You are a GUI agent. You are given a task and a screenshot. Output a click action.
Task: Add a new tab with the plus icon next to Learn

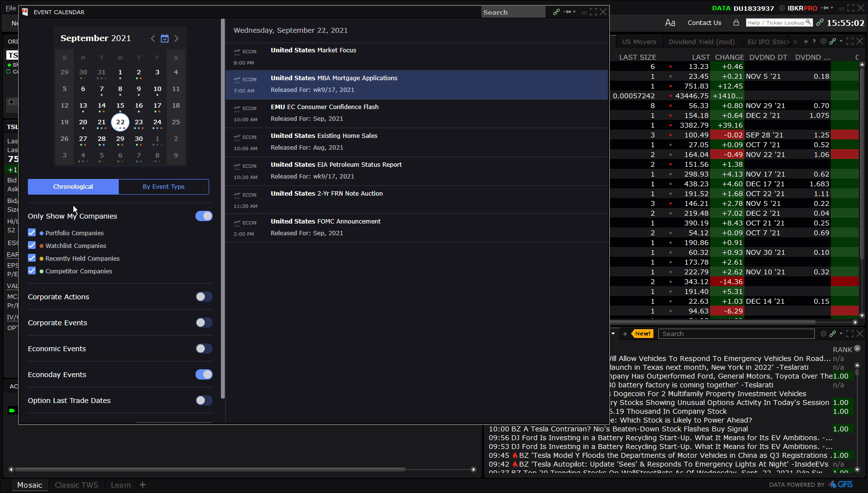coord(143,485)
